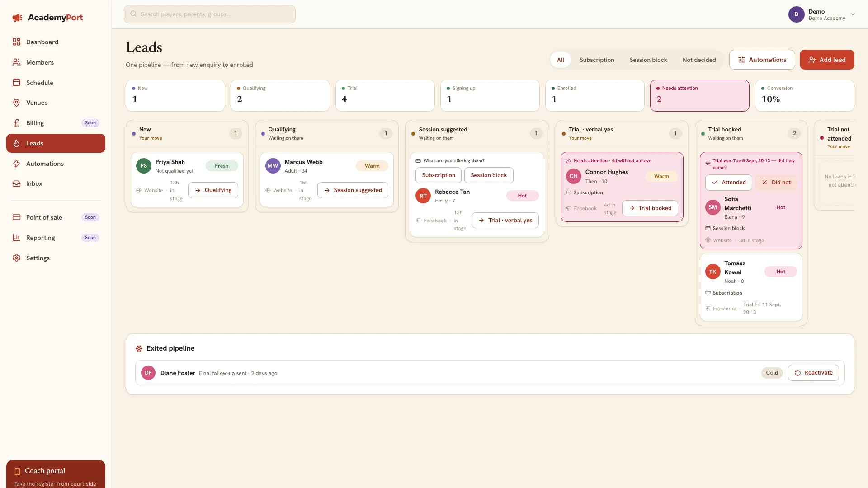The height and width of the screenshot is (488, 868).
Task: Click the calendar icon on trial prompt
Action: point(708,164)
